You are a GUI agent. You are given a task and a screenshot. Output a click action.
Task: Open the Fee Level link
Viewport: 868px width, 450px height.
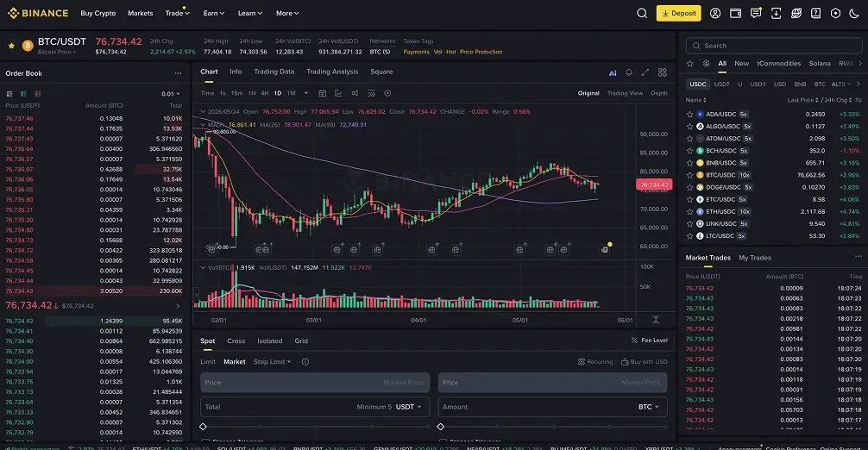649,340
